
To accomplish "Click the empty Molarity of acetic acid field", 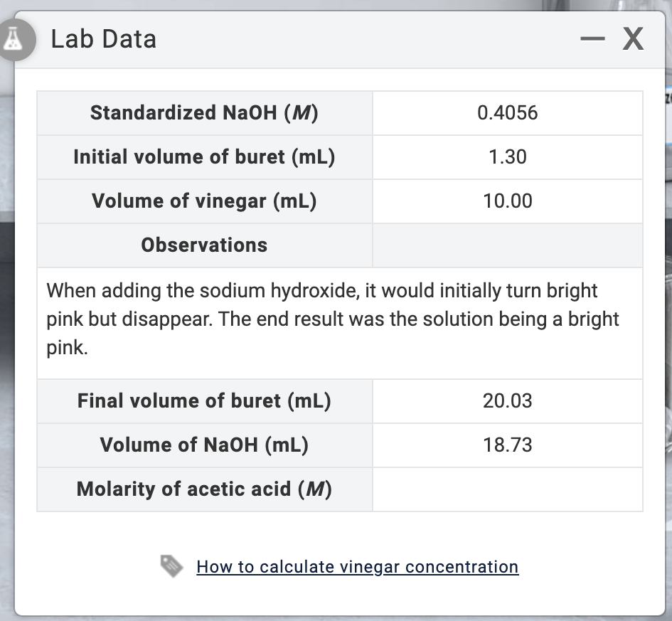I will 508,489.
